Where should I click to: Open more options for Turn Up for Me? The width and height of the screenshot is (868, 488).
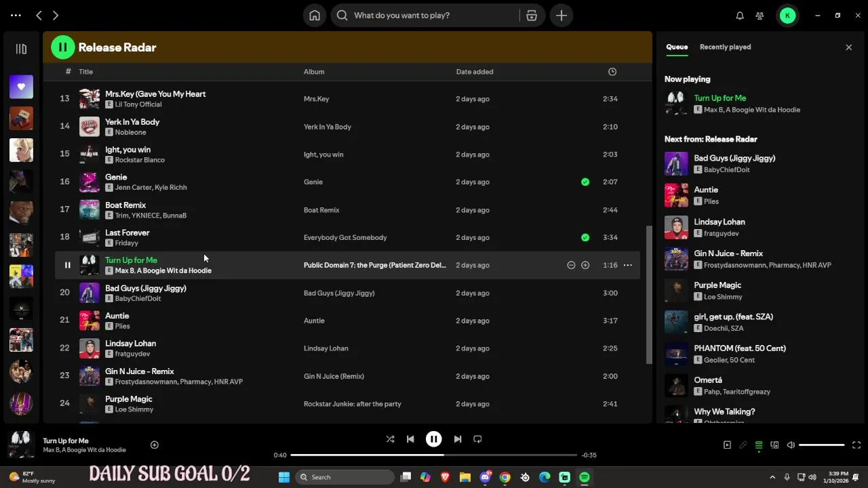coord(628,265)
